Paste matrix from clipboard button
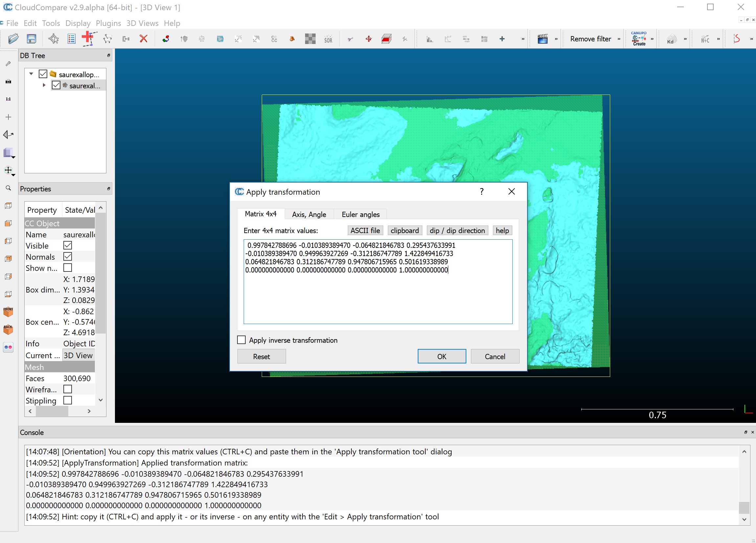Viewport: 756px width, 543px height. [x=404, y=230]
